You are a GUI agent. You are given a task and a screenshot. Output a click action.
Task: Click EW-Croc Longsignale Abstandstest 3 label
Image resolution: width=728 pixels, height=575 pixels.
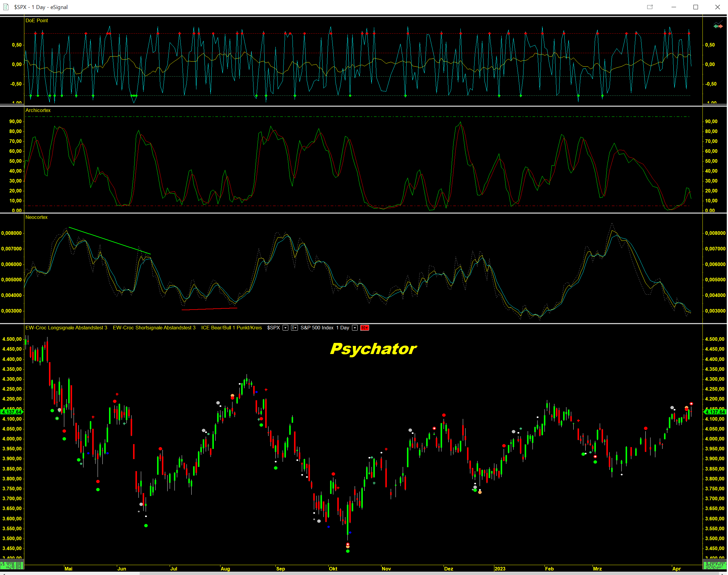(x=66, y=328)
